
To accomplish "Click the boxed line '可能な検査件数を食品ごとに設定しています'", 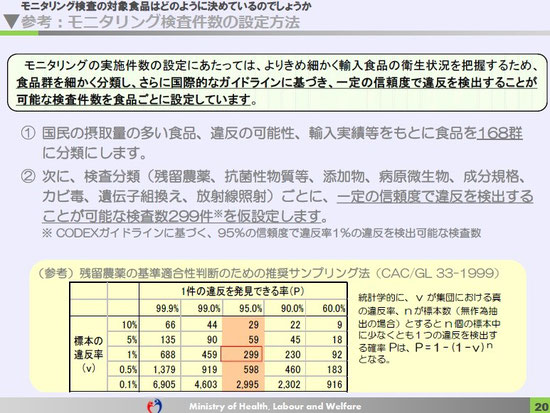I will pos(134,100).
